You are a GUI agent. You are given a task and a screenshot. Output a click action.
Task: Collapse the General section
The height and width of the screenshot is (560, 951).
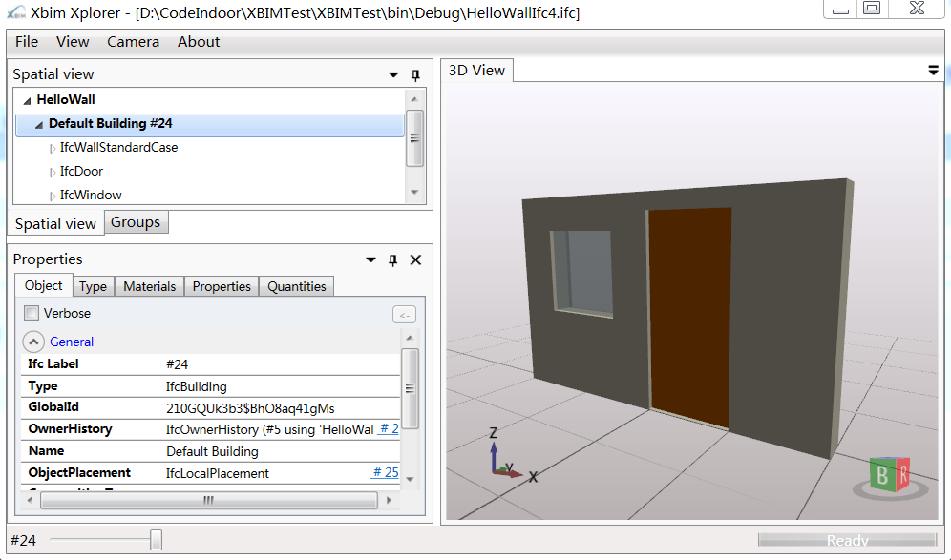33,342
